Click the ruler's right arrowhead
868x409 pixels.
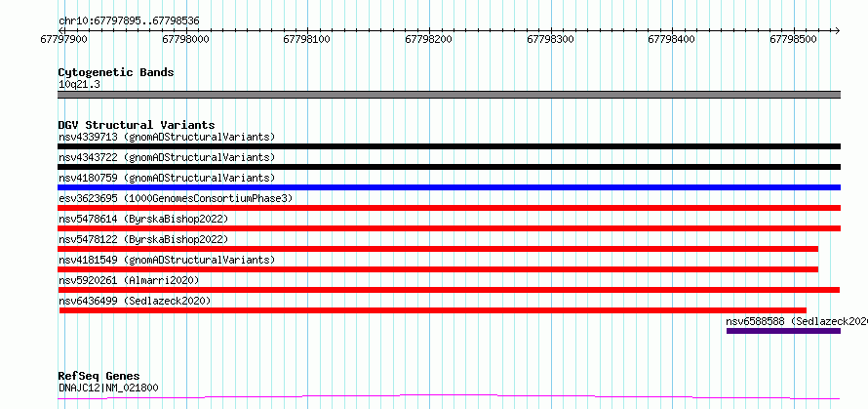(837, 30)
